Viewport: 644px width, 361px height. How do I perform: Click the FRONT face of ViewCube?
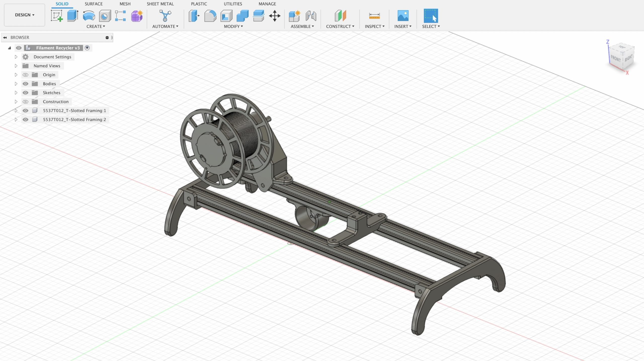(615, 59)
